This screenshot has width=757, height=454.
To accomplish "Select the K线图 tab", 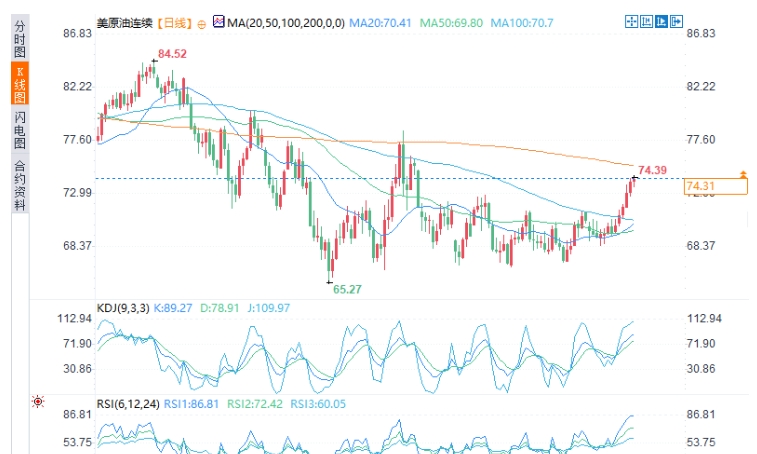I will point(20,84).
